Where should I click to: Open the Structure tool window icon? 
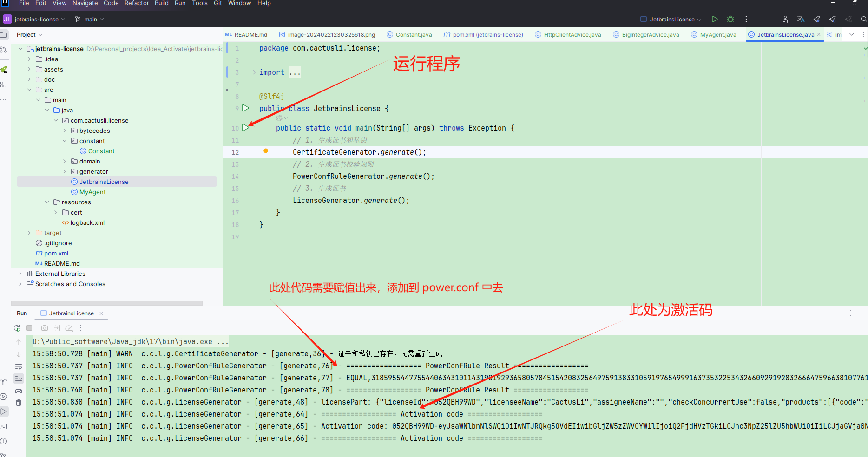point(3,85)
